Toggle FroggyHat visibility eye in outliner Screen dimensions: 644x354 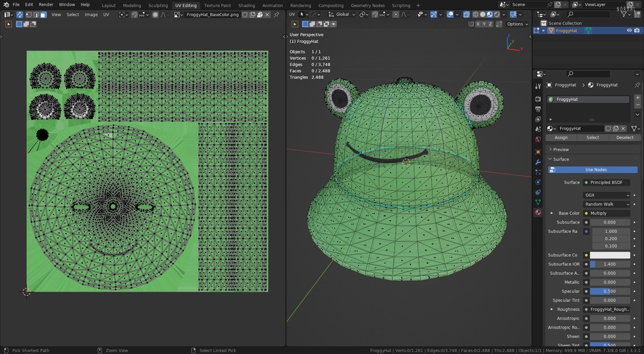coord(629,30)
